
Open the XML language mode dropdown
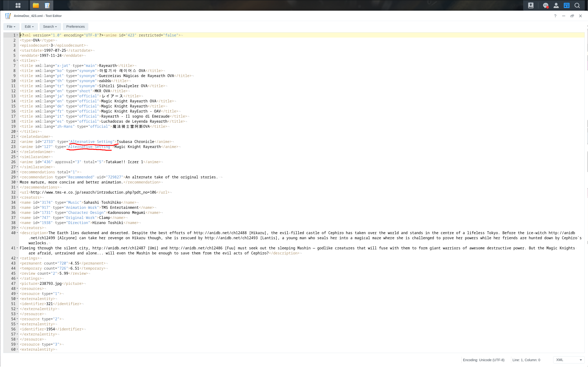pos(569,360)
